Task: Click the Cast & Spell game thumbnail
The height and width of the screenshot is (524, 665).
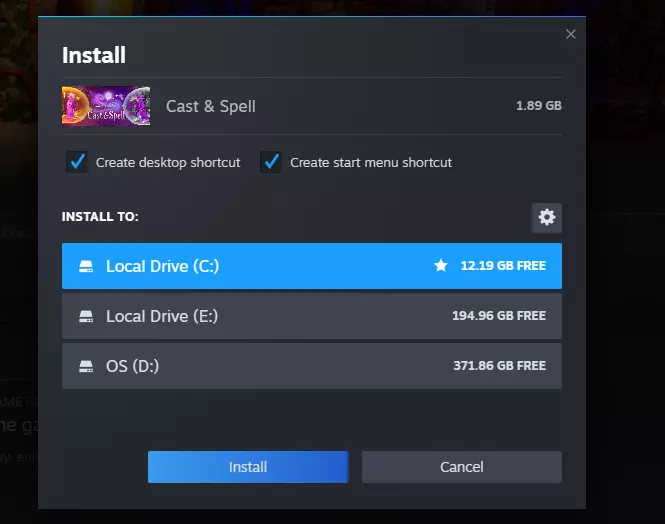Action: 106,106
